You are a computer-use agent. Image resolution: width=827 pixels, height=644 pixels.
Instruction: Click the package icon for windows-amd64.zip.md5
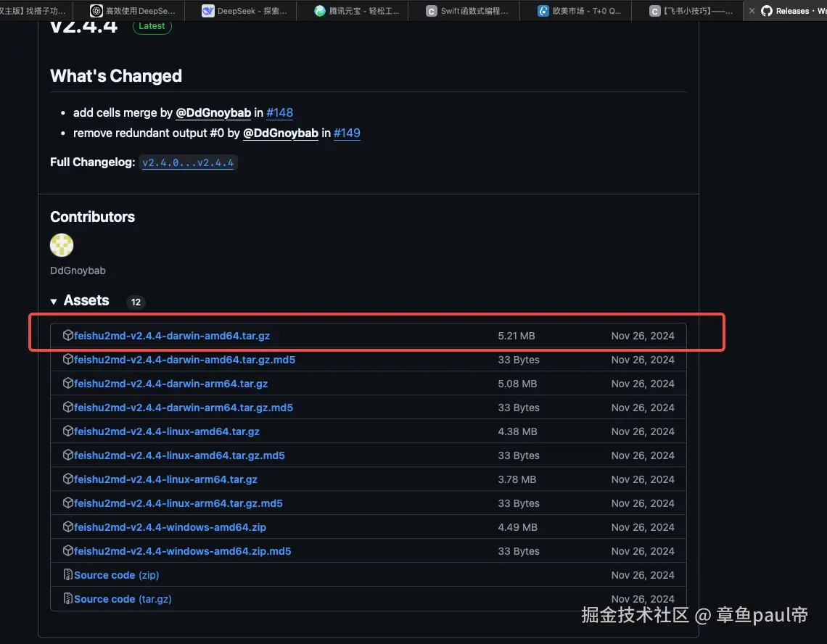click(67, 550)
